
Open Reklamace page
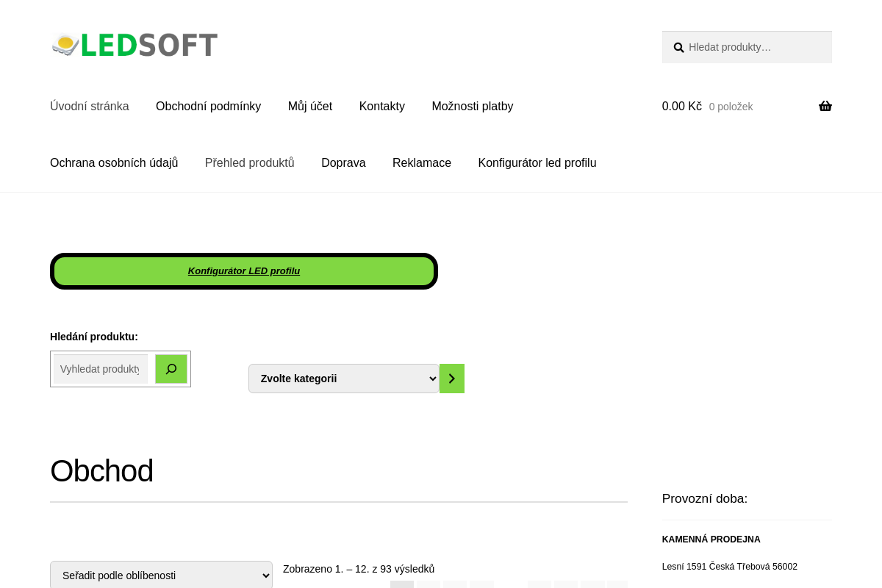[421, 162]
